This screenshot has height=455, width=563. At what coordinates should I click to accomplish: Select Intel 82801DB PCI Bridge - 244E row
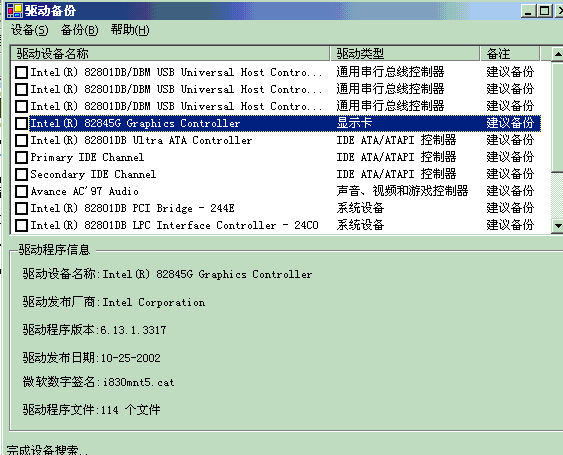click(285, 208)
